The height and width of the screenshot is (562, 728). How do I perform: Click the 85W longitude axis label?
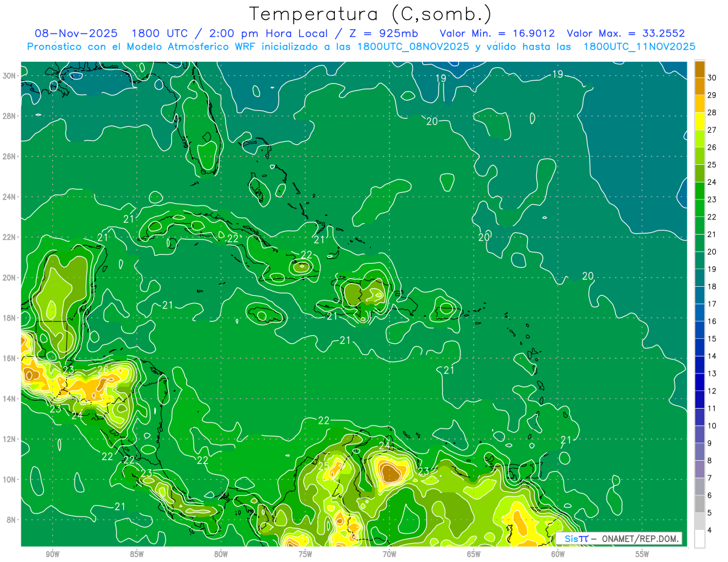coord(136,554)
